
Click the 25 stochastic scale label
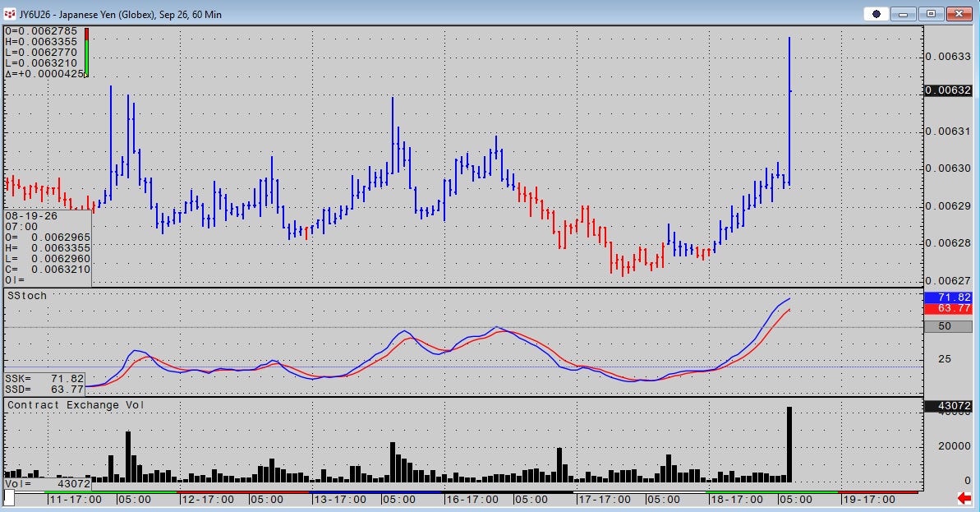pyautogui.click(x=945, y=359)
